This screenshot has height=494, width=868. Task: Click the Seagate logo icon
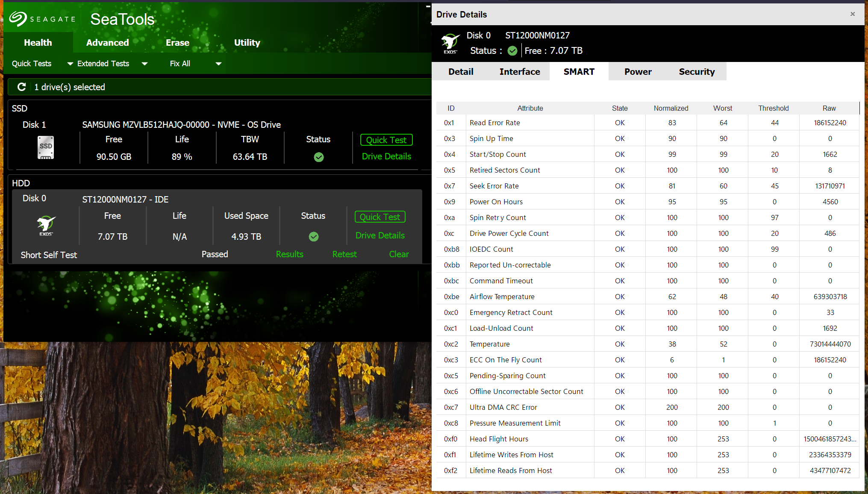18,19
